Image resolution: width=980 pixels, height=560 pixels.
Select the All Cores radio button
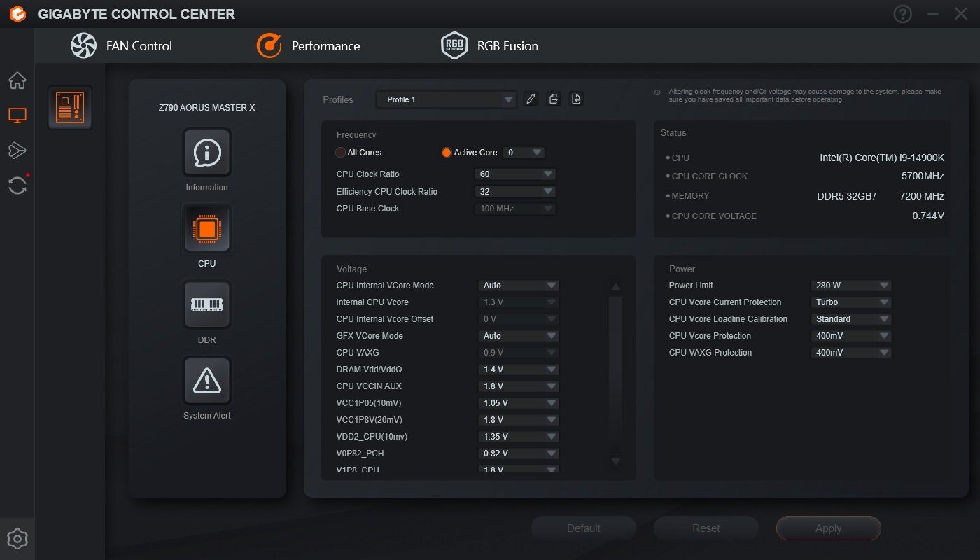click(341, 153)
